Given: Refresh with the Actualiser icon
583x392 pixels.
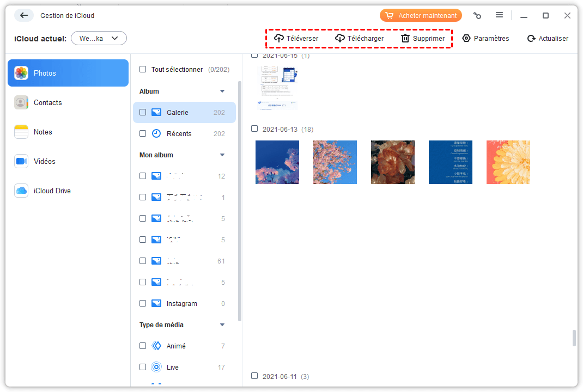Looking at the screenshot, I should [x=531, y=39].
